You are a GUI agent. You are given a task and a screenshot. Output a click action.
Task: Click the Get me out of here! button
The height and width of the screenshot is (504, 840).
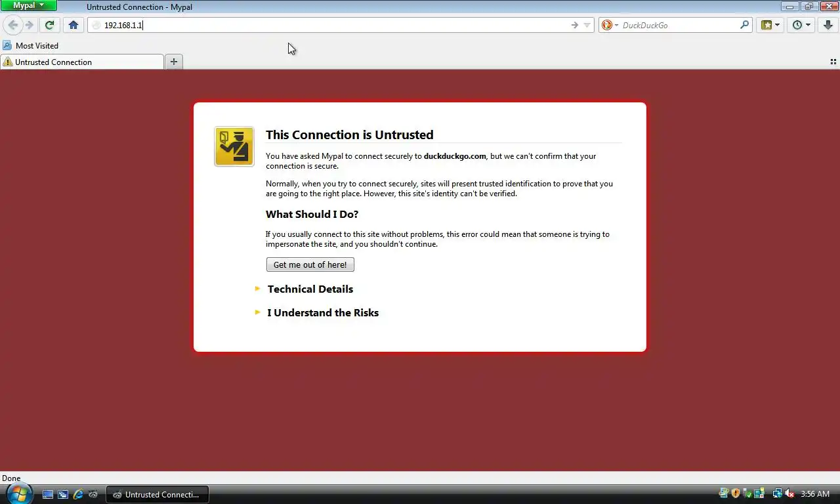[x=310, y=264]
